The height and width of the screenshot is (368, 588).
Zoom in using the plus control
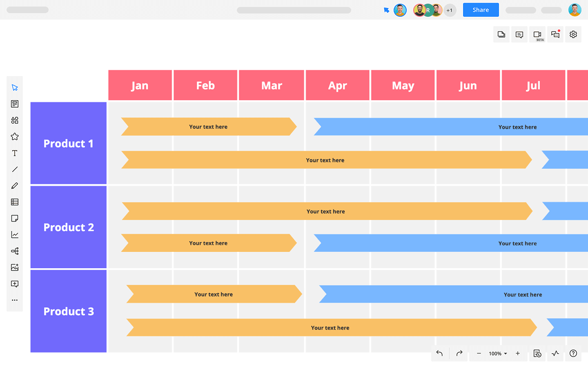517,353
